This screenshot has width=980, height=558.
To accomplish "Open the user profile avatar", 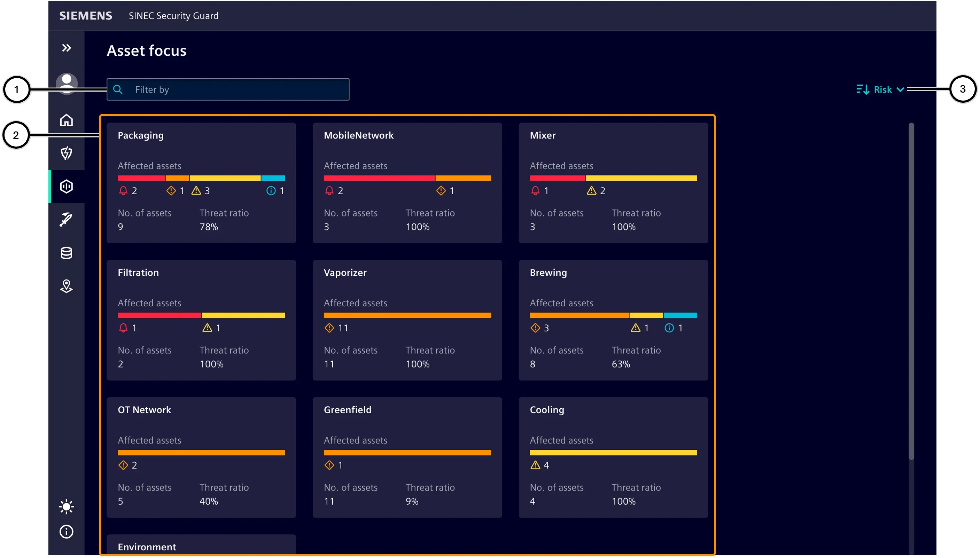I will (x=67, y=84).
